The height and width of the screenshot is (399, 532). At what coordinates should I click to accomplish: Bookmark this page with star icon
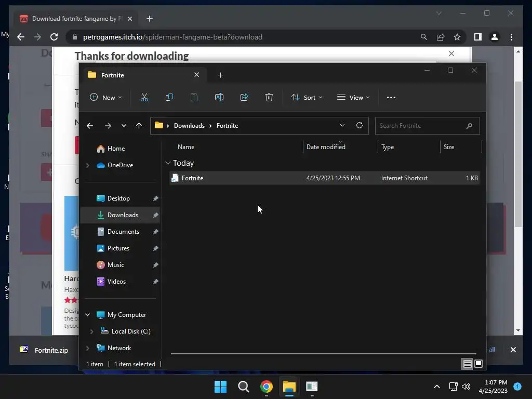pos(457,37)
